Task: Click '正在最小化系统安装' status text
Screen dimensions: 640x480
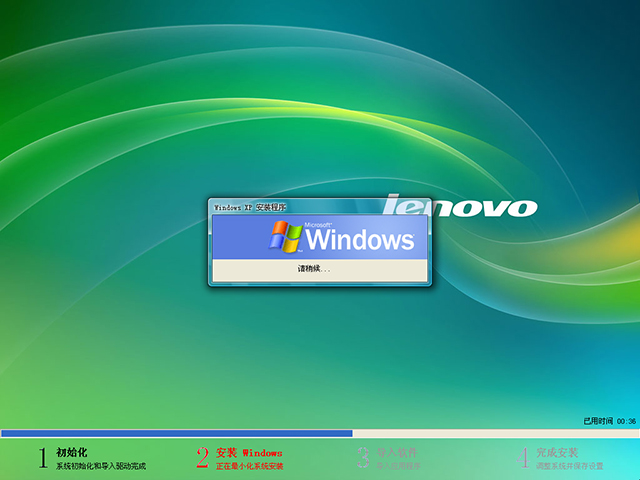Action: coord(250,466)
